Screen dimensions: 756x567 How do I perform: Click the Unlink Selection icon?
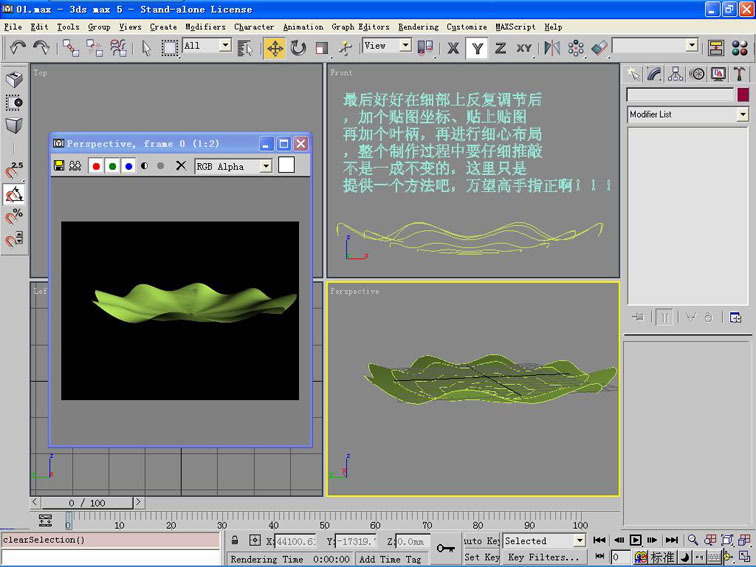94,48
